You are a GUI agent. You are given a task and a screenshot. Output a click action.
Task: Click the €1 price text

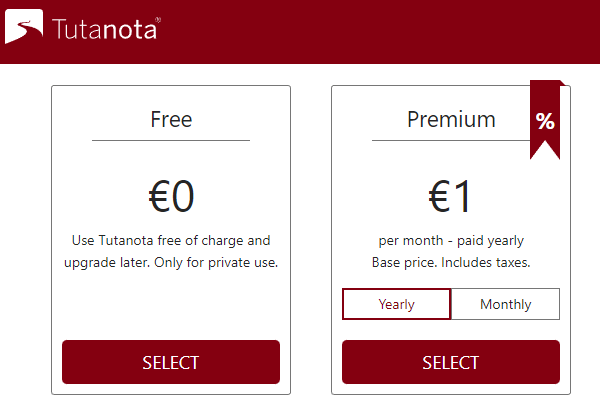451,197
